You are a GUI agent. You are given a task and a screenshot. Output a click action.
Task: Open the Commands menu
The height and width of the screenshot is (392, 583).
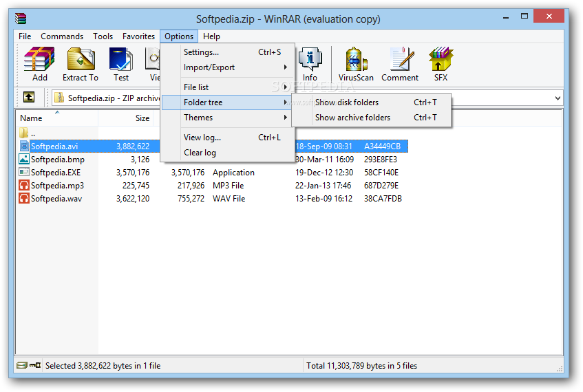click(x=62, y=36)
